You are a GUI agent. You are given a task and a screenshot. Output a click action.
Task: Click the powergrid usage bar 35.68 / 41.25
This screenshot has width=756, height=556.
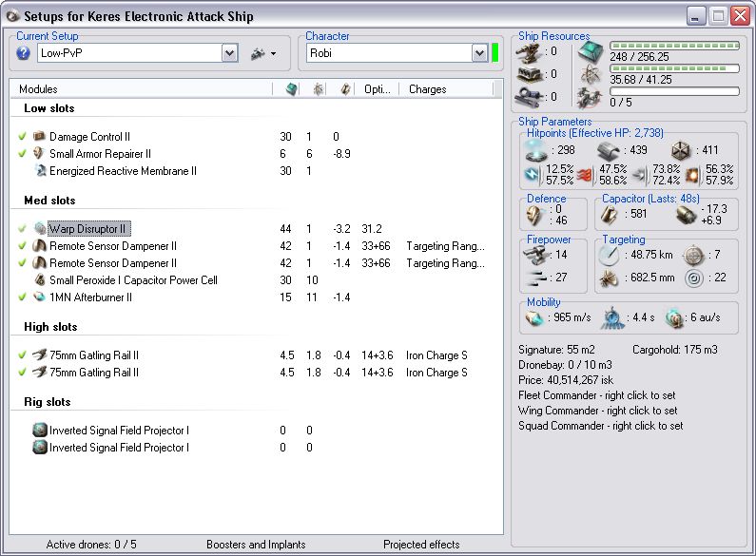pyautogui.click(x=674, y=68)
